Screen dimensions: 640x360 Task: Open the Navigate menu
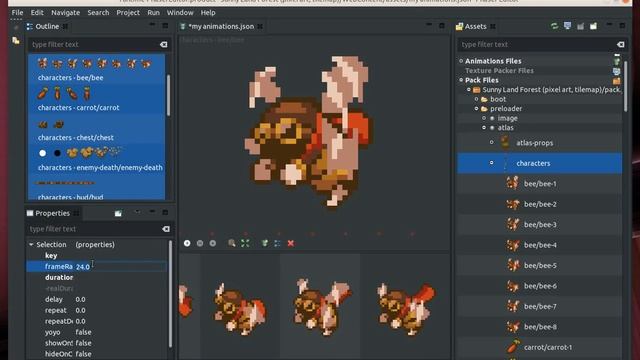[x=65, y=13]
